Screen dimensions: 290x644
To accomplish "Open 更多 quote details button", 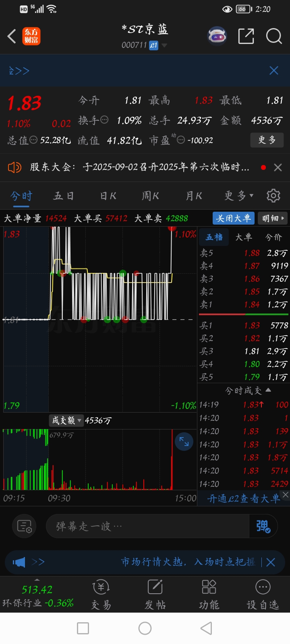I will point(267,140).
